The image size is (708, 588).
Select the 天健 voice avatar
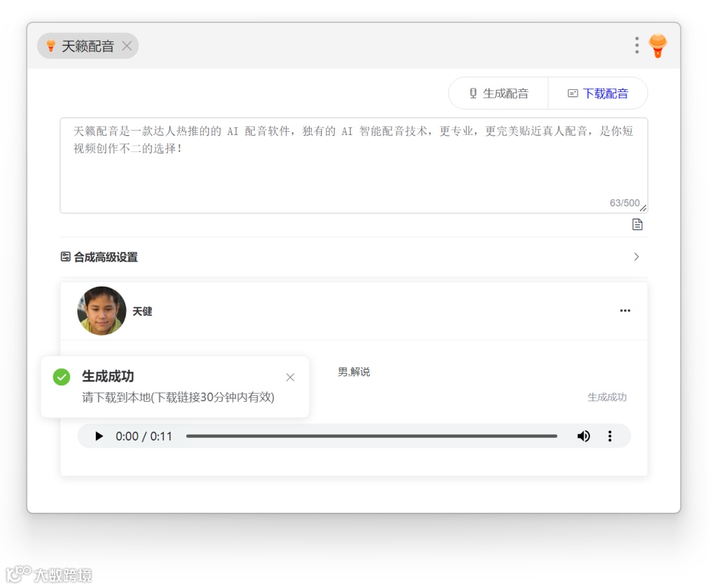[102, 311]
